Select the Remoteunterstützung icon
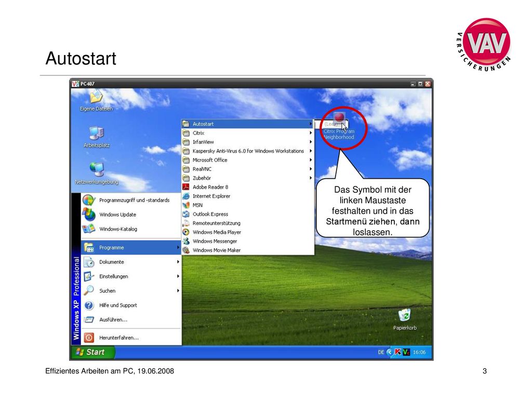532x399 pixels. (186, 223)
